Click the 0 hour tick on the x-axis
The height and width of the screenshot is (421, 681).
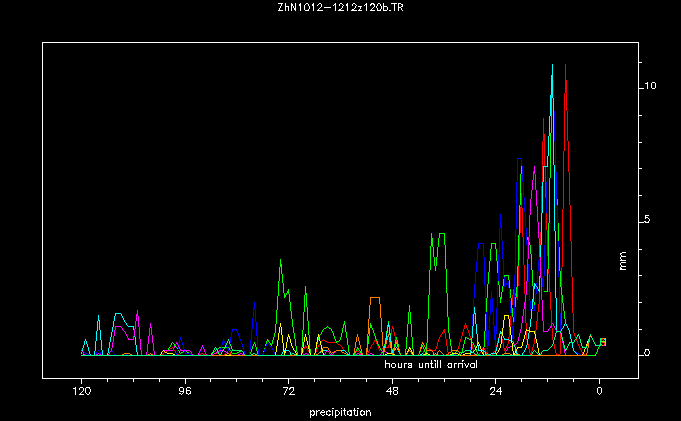point(599,394)
